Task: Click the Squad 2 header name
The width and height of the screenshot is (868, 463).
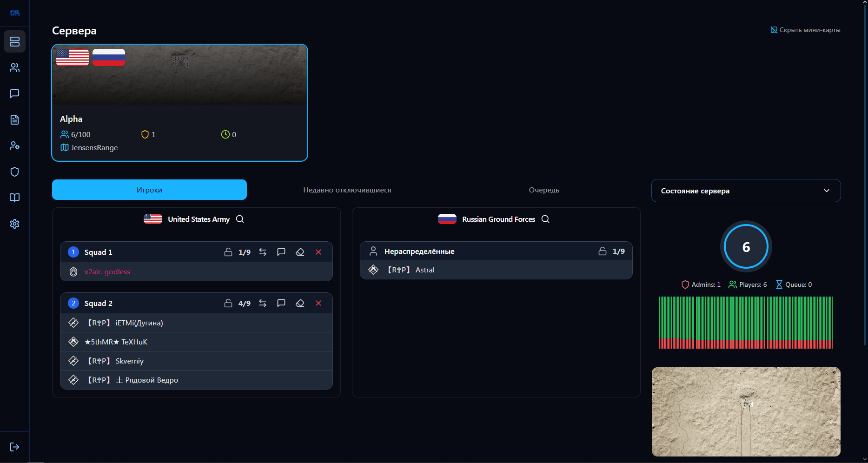Action: (98, 303)
